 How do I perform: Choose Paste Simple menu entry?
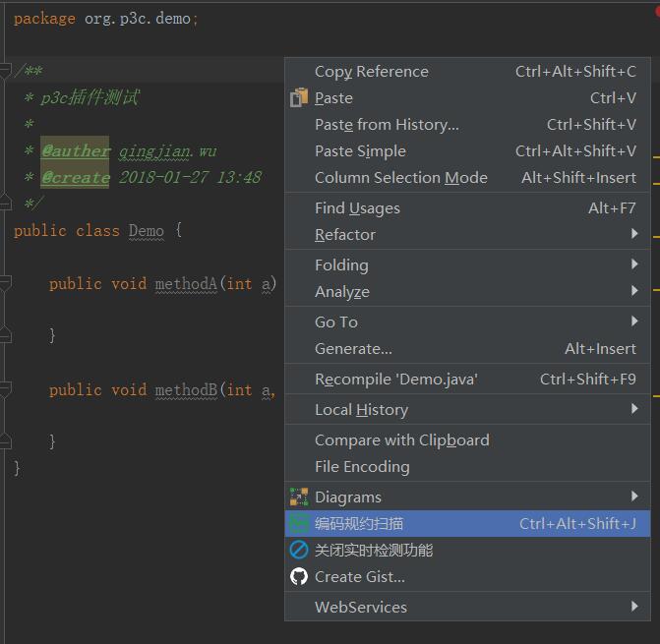tap(467, 151)
